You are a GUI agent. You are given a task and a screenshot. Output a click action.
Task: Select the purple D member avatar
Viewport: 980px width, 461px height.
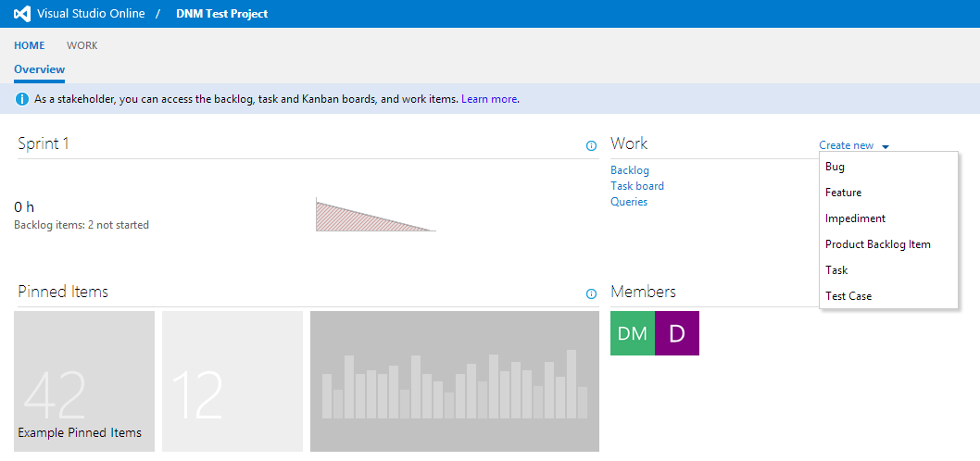coord(677,333)
